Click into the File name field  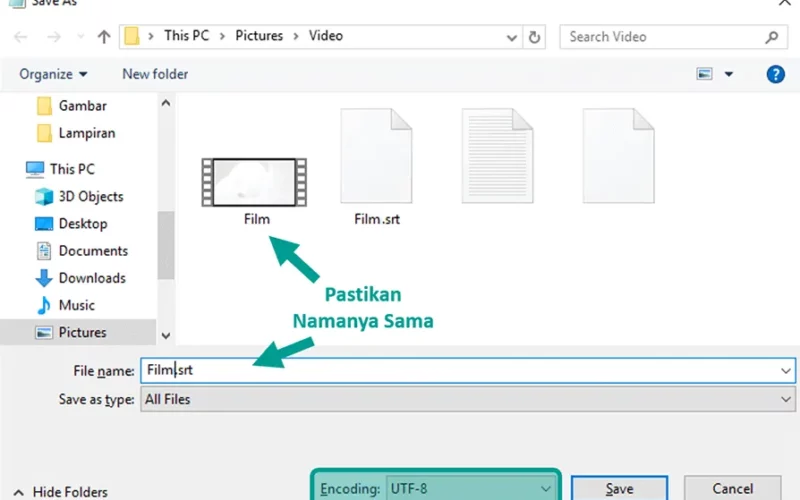[468, 370]
